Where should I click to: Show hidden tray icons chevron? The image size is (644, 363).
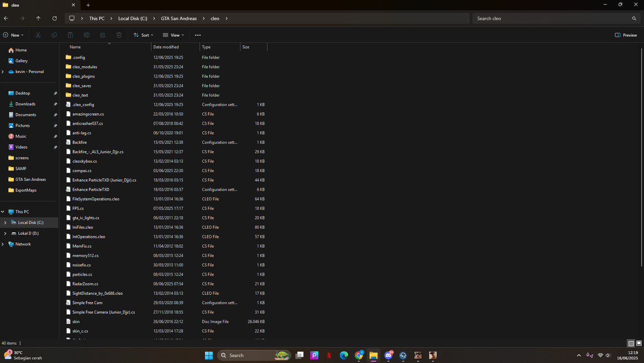pos(579,355)
